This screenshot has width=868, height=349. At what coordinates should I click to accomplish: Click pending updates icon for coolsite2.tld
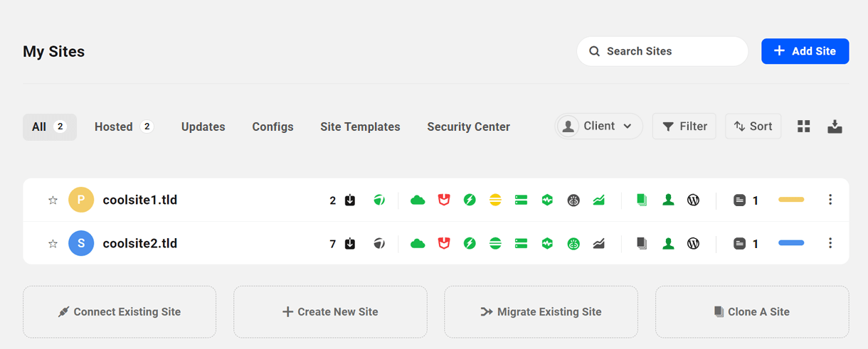pyautogui.click(x=350, y=244)
